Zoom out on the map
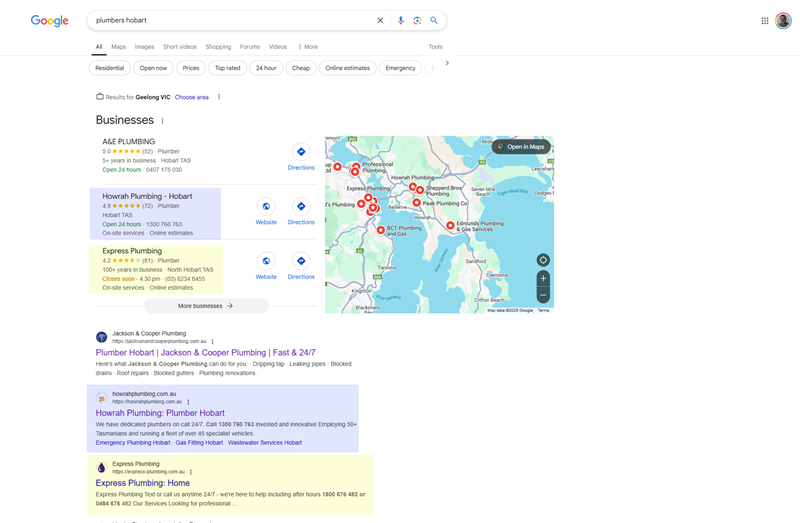This screenshot has width=800, height=523. 543,295
